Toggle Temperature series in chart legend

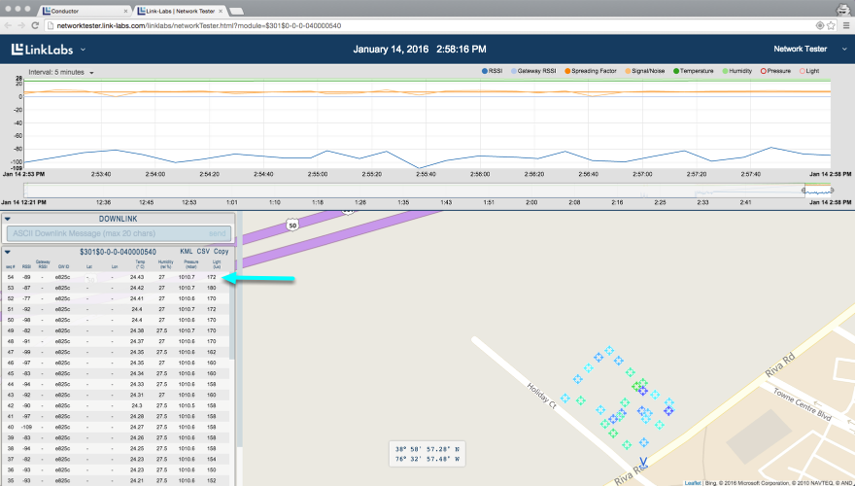[x=694, y=71]
